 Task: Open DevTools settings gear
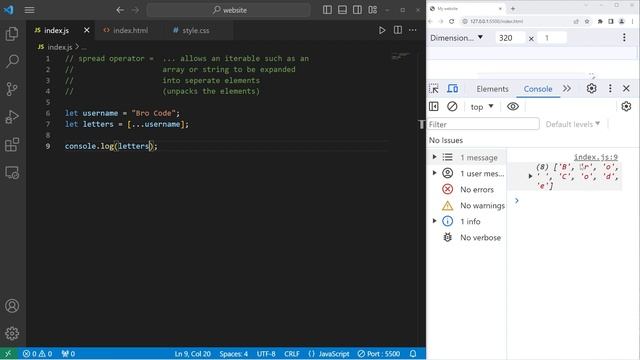tap(591, 88)
